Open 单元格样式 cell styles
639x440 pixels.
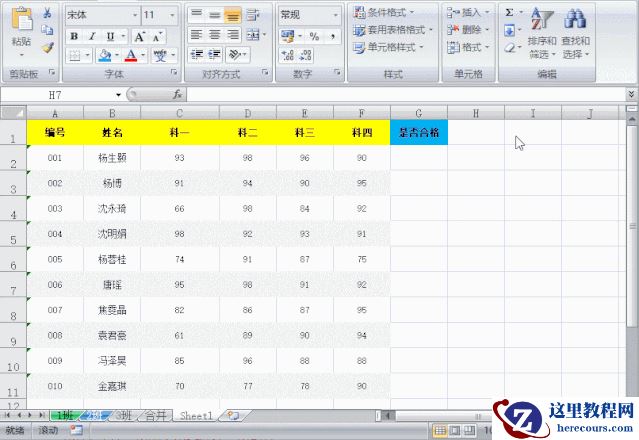(388, 47)
